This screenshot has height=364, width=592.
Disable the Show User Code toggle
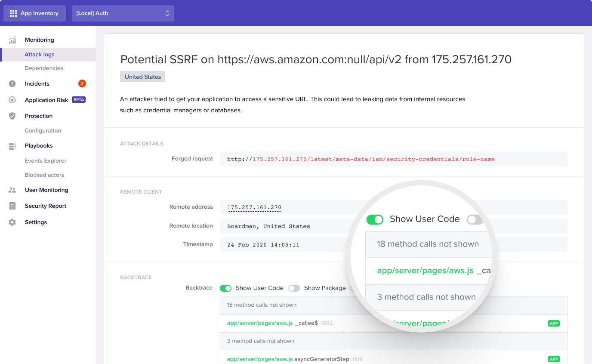click(x=226, y=288)
